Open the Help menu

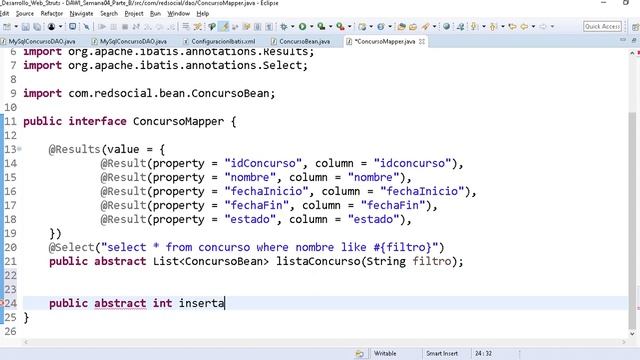pyautogui.click(x=203, y=13)
